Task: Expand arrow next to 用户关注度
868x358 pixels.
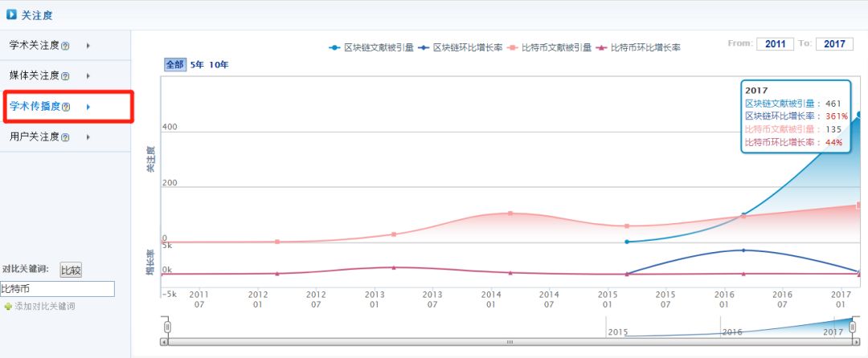Action: [x=88, y=137]
